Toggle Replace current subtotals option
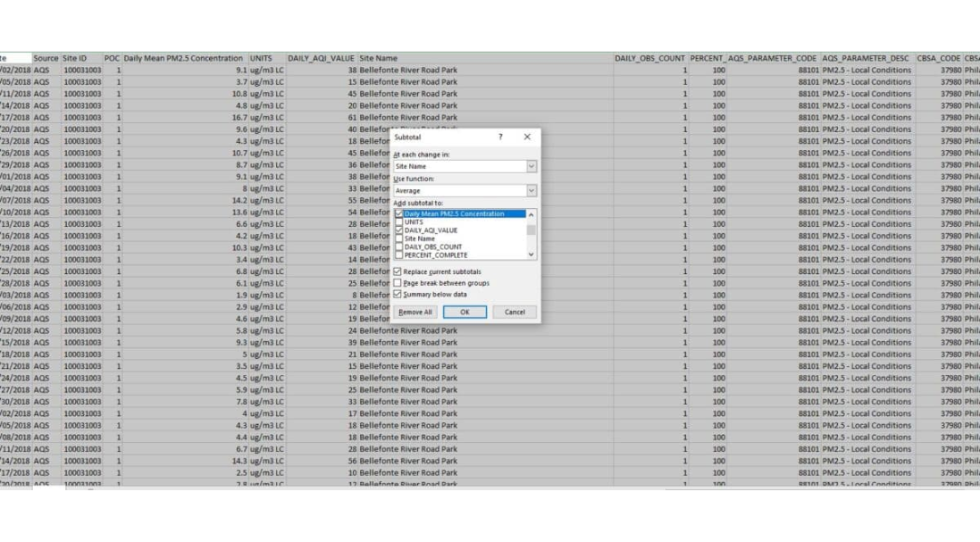Viewport: 980px width, 542px height. click(x=398, y=271)
